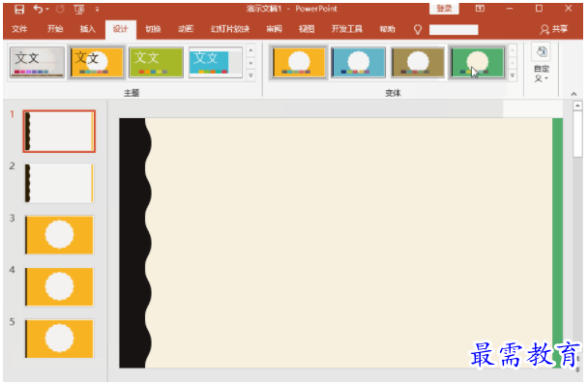Viewport: 588px width, 385px height.
Task: Click the Undo arrow icon
Action: point(38,9)
